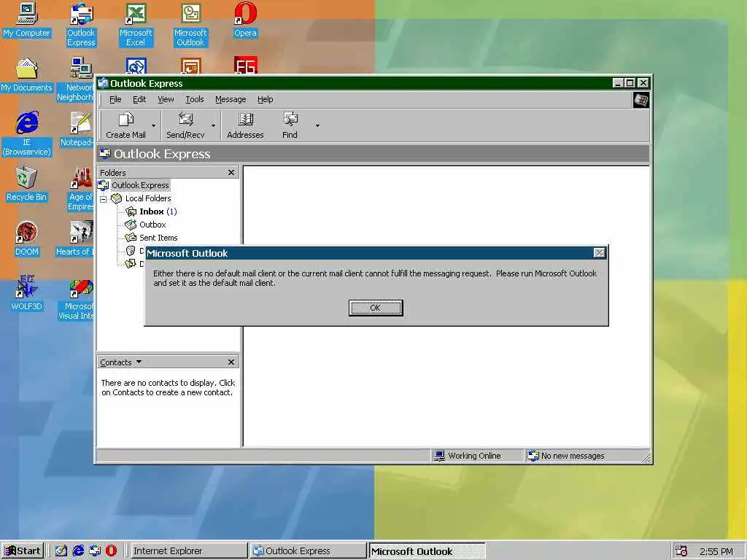Open WOLF3D desktop shortcut
This screenshot has width=747, height=560.
click(26, 293)
